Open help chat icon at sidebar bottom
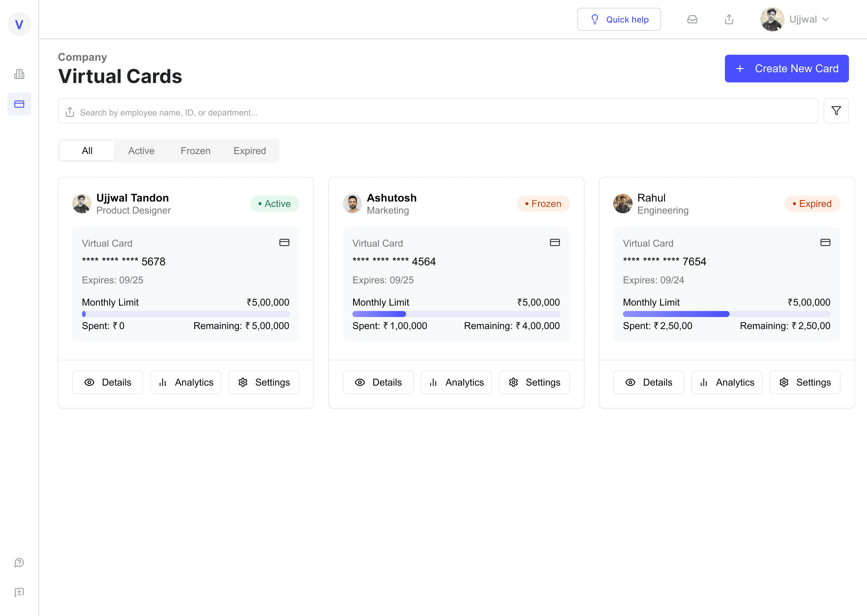Image resolution: width=867 pixels, height=616 pixels. (x=19, y=562)
